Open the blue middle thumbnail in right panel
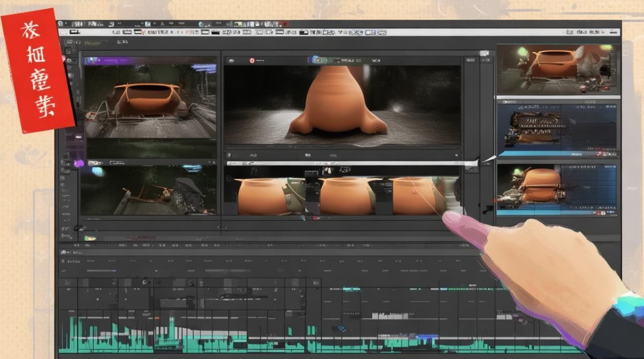644x359 pixels. 558,128
